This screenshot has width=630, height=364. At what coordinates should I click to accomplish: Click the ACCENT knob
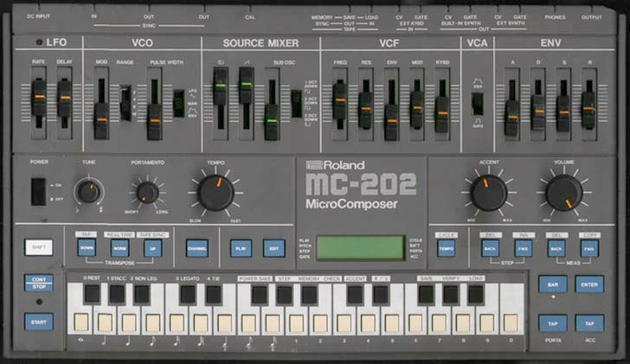[x=489, y=193]
